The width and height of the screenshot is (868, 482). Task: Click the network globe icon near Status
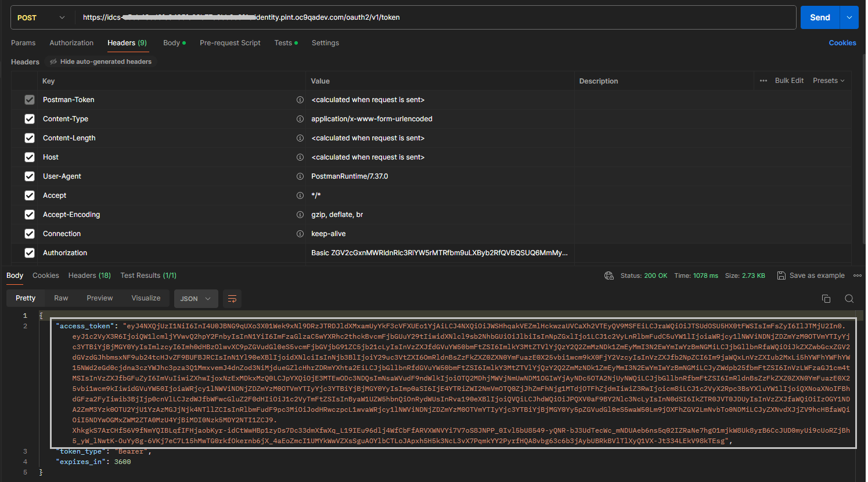(609, 276)
